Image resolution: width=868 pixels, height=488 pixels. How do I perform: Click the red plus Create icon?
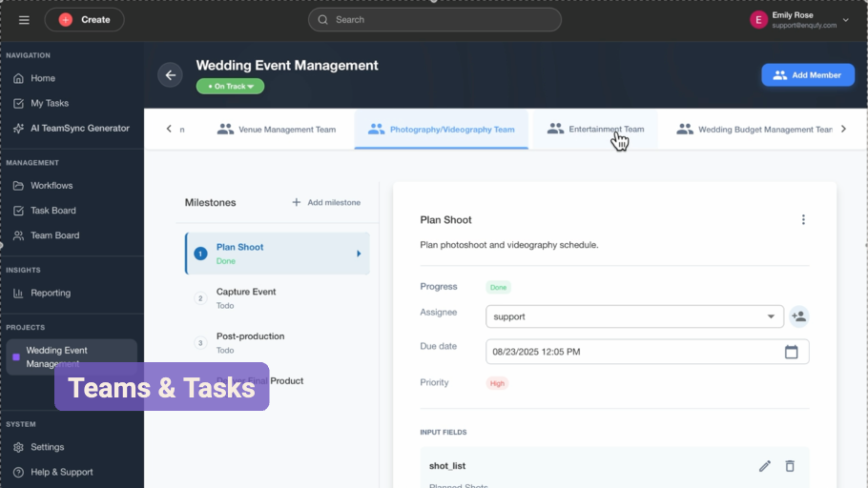65,20
